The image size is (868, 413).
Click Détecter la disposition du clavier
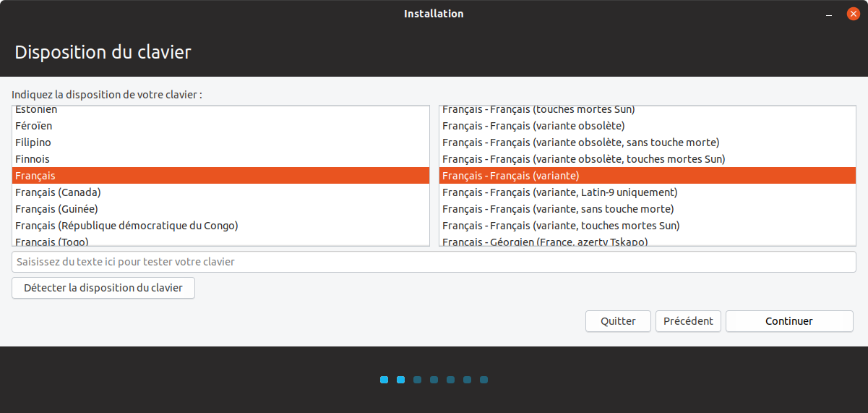coord(103,288)
